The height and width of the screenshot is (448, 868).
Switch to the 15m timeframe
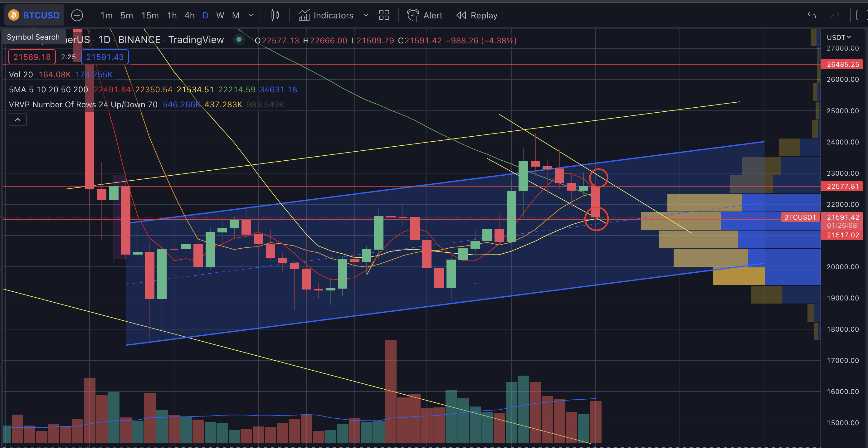[150, 15]
